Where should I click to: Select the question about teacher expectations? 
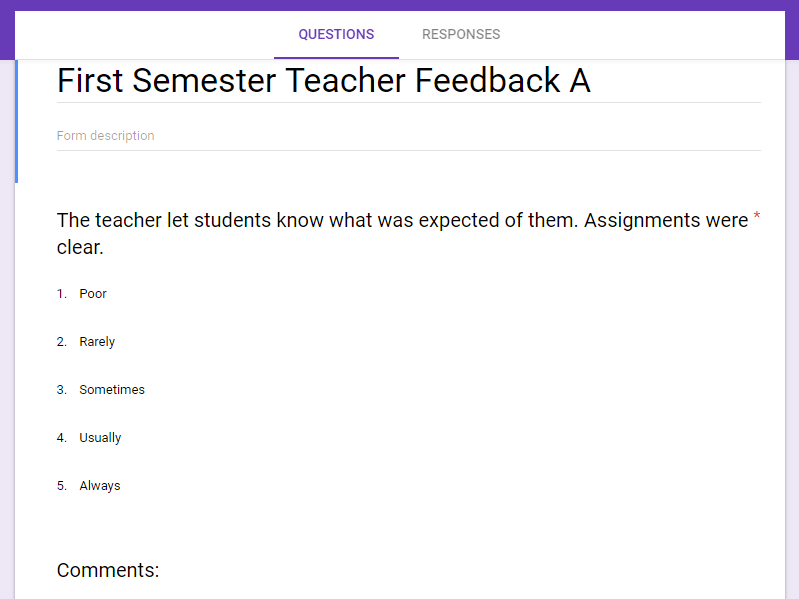(x=402, y=221)
